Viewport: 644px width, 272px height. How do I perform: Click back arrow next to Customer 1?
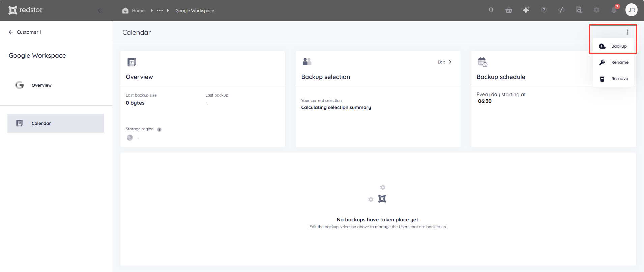coord(11,32)
